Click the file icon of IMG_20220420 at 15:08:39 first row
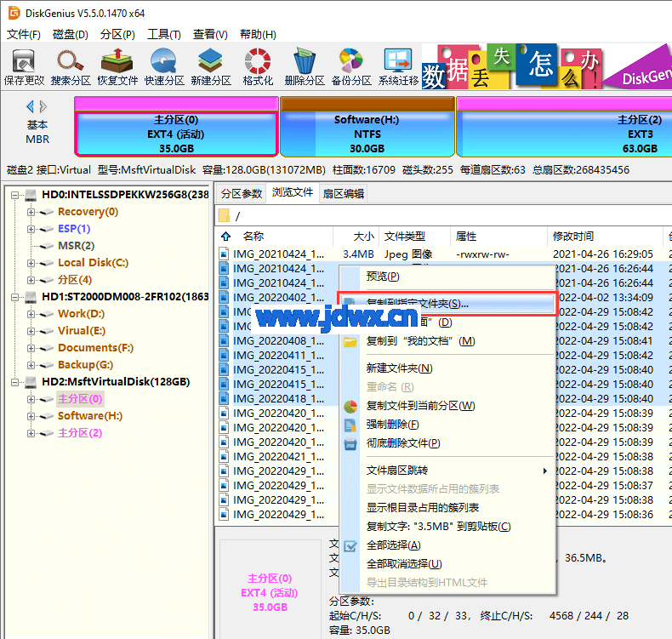Screen dimensions: 672x639 pos(224,414)
